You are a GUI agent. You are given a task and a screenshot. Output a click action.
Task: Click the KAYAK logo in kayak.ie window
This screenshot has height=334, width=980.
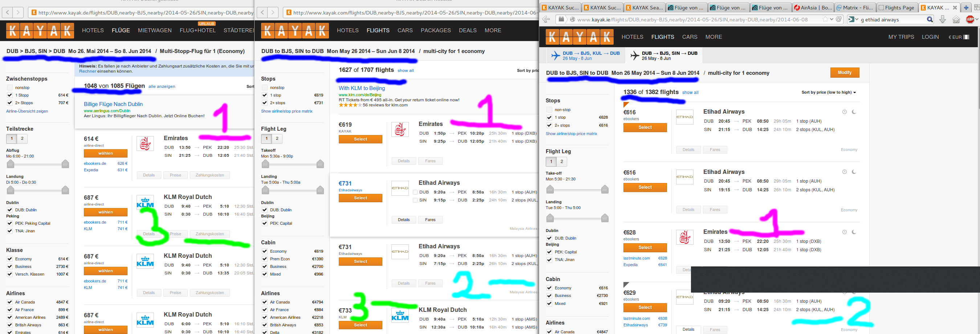(x=580, y=37)
